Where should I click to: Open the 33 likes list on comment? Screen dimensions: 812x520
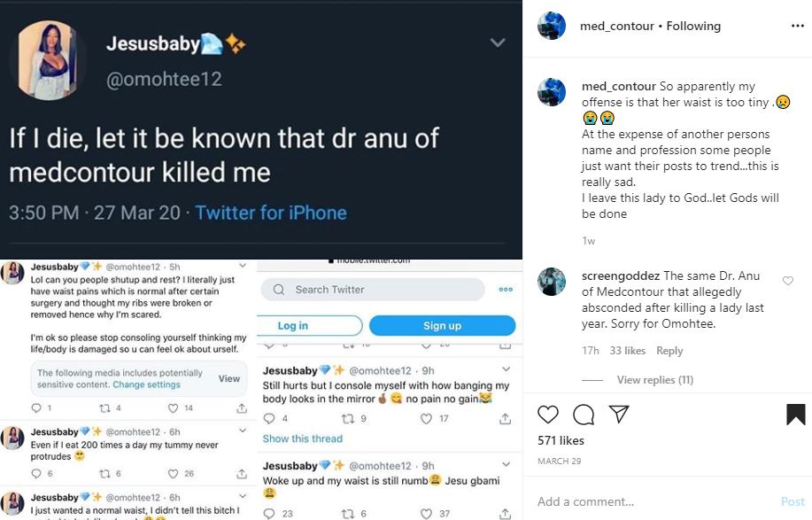(x=628, y=351)
